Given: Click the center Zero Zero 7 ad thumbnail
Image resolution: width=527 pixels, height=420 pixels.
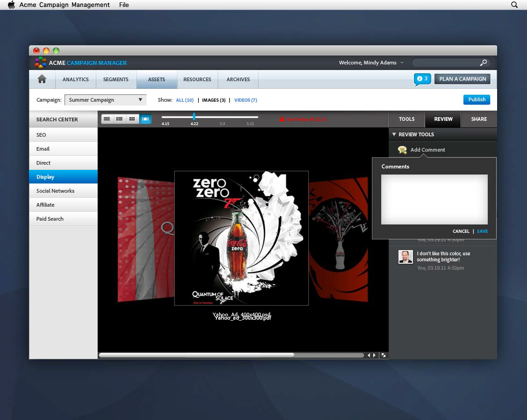Looking at the screenshot, I should (x=242, y=238).
